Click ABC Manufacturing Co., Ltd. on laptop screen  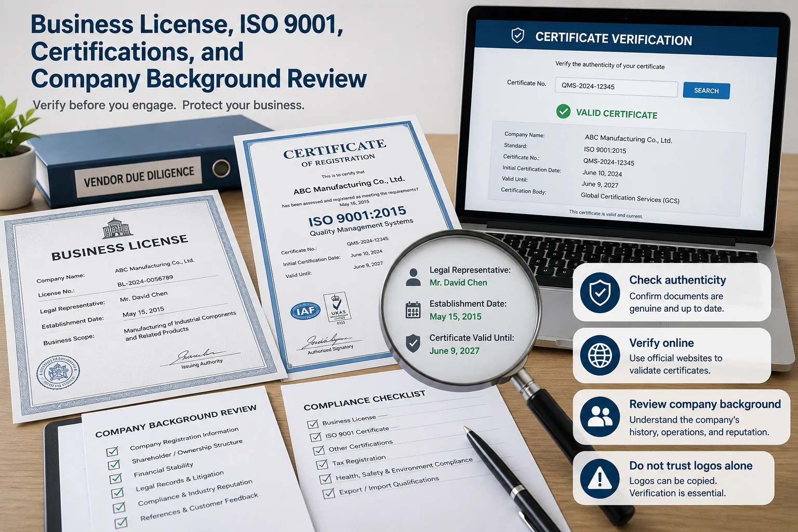(x=628, y=139)
